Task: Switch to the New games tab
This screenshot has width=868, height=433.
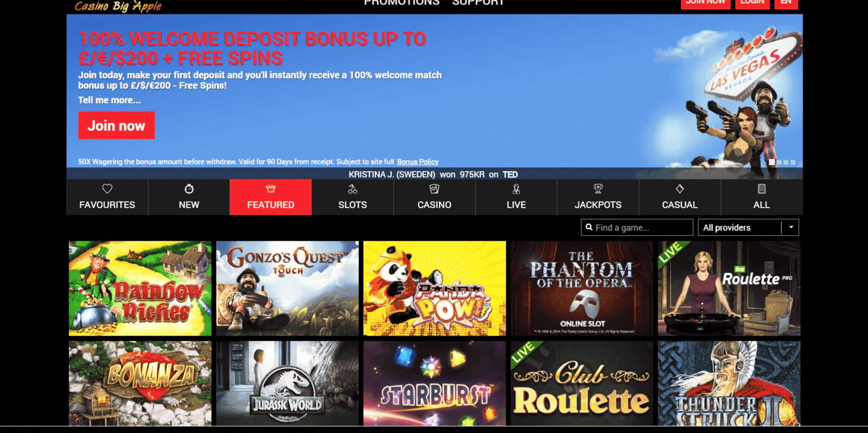Action: tap(189, 197)
